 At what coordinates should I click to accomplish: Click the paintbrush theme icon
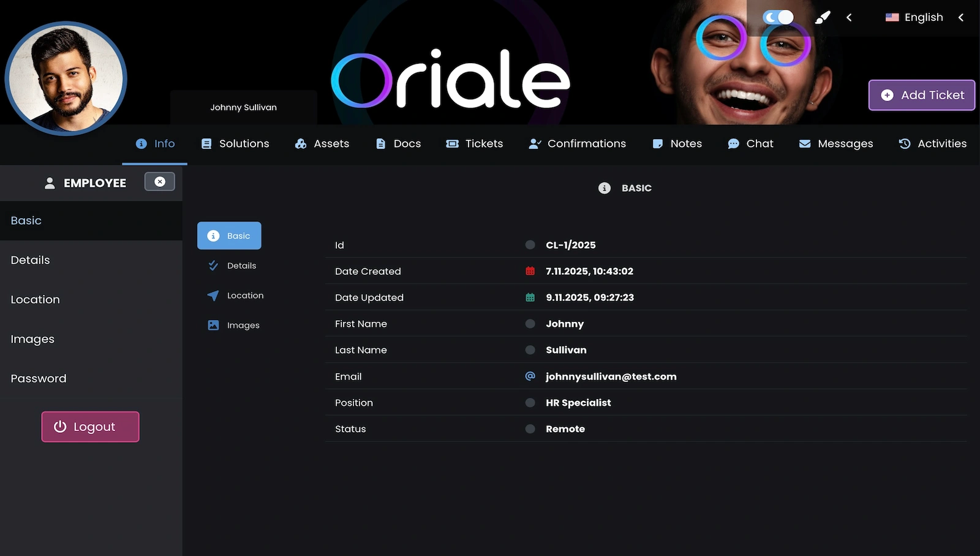[x=822, y=18]
